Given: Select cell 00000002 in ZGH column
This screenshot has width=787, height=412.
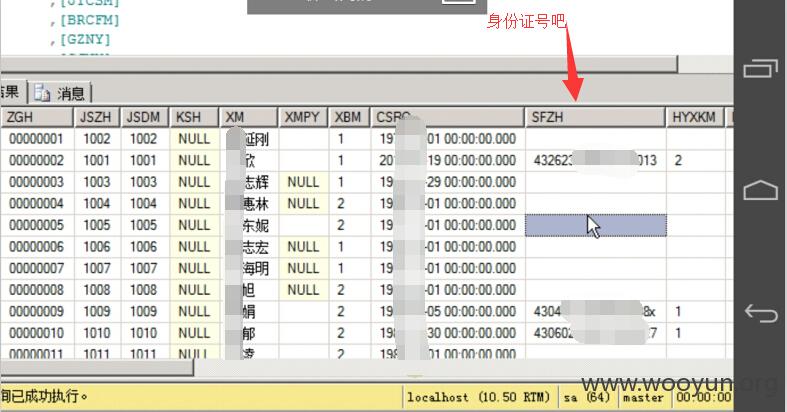Looking at the screenshot, I should click(x=38, y=161).
